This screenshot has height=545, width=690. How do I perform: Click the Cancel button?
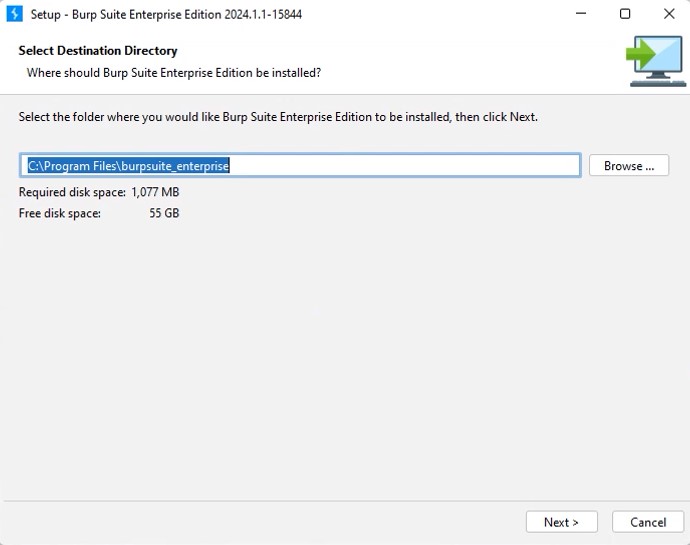[x=648, y=522]
